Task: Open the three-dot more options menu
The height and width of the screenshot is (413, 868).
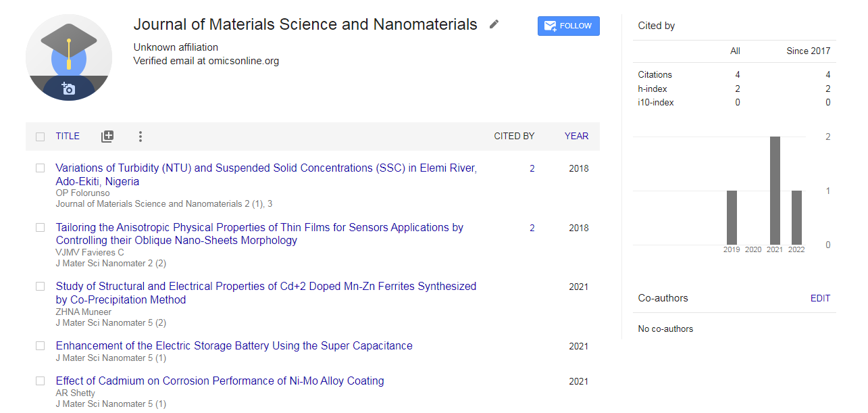Action: click(x=141, y=137)
